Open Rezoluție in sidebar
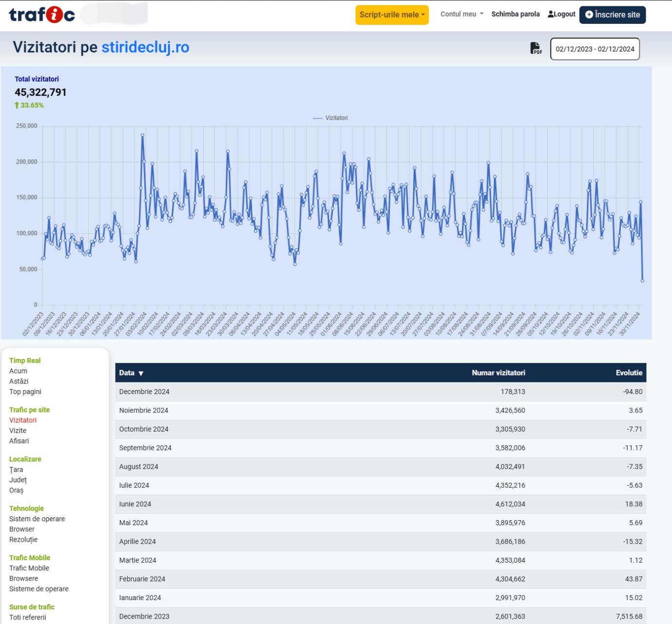The width and height of the screenshot is (672, 624). (x=23, y=539)
